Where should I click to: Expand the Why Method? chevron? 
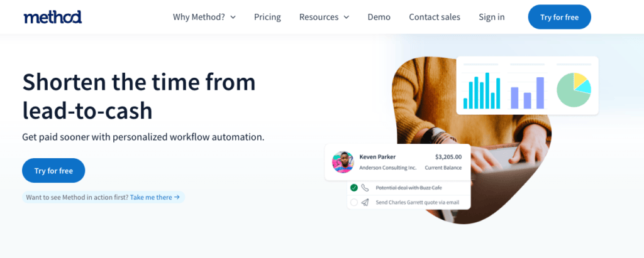(x=233, y=17)
